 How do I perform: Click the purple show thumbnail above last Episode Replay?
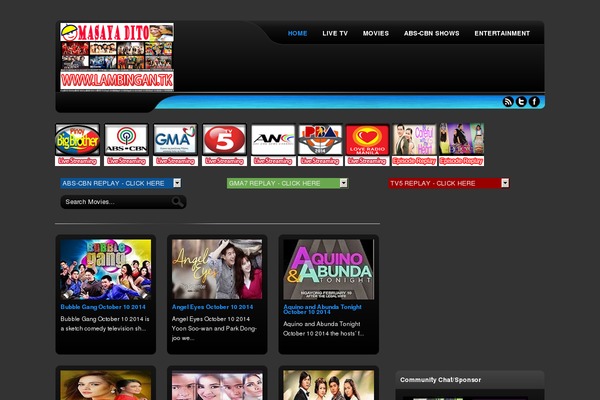point(461,139)
